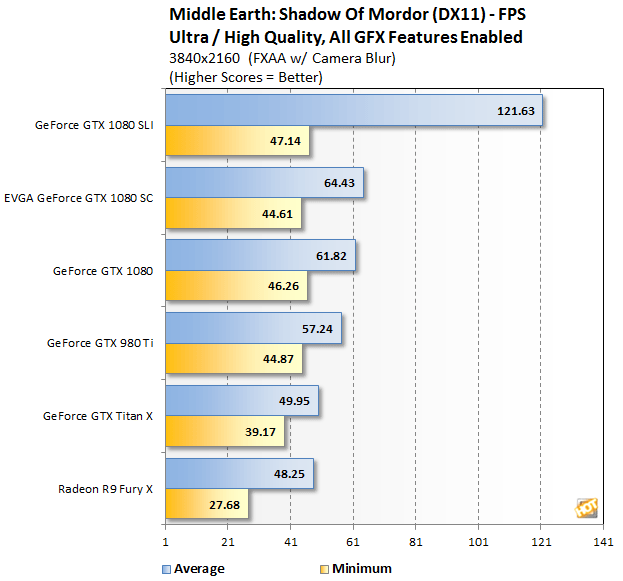This screenshot has height=581, width=623.
Task: Click the GeForce GTX Titan X label
Action: [x=98, y=416]
